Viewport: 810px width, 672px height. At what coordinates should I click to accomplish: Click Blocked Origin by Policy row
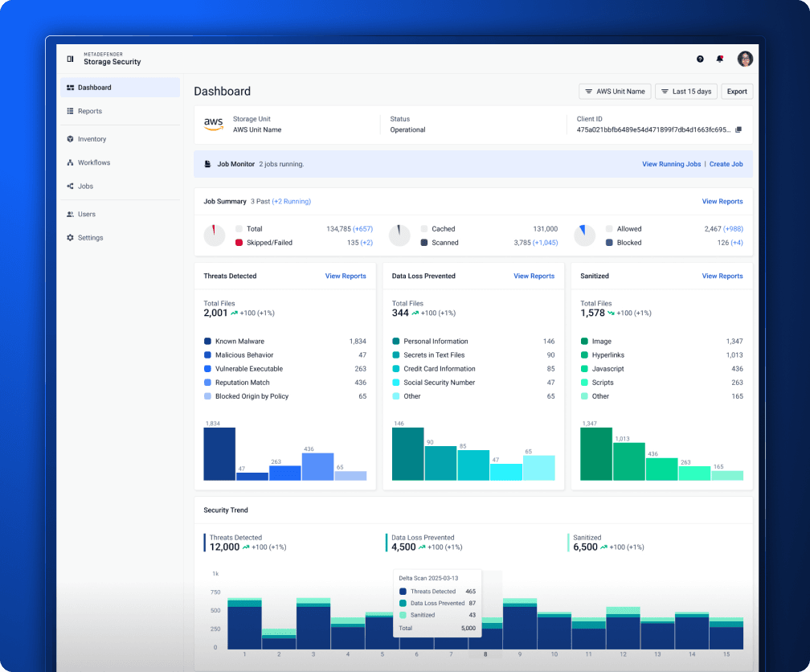click(x=285, y=396)
